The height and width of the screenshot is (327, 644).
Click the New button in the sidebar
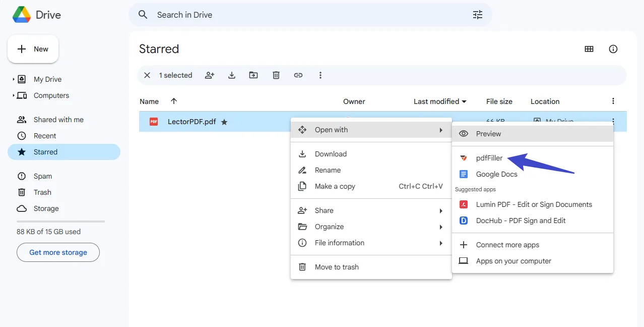click(x=33, y=49)
